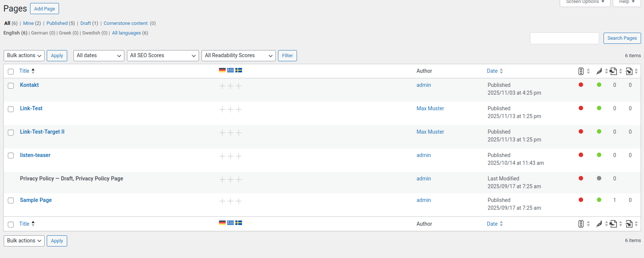Click outgoing links icon in top table header
The image size is (644, 258).
tap(614, 71)
